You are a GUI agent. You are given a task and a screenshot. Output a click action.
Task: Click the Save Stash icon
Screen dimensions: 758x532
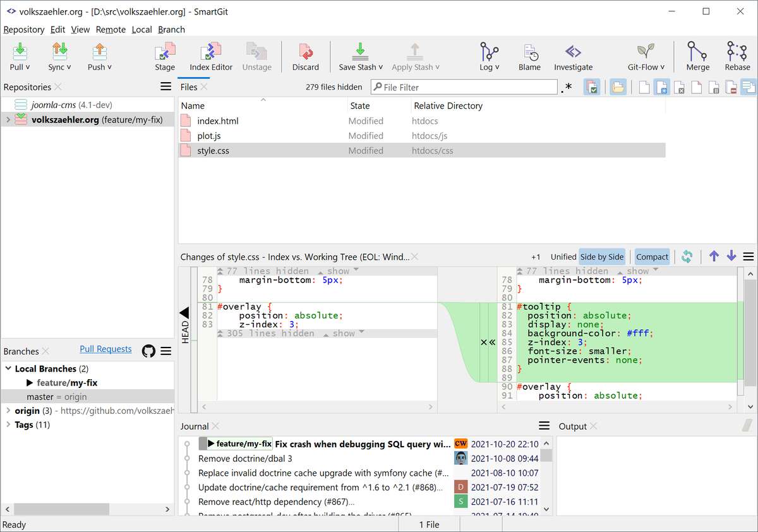pos(360,51)
